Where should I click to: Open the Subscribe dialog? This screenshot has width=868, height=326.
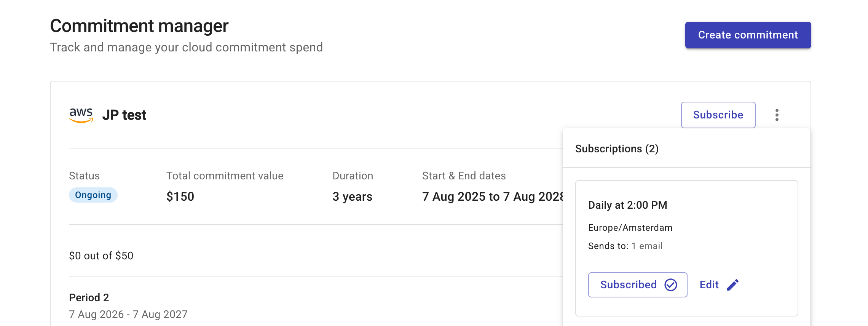(718, 115)
